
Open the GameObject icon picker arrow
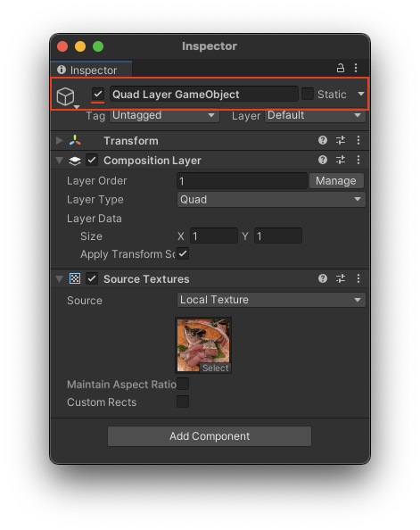point(77,107)
